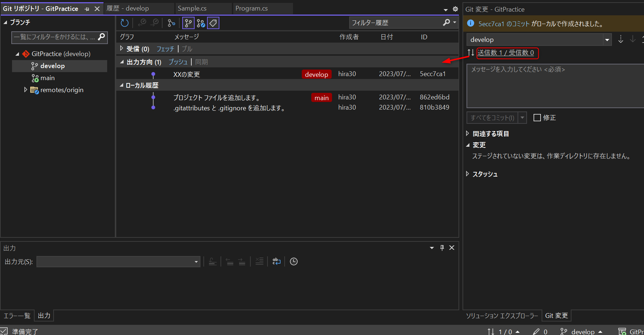Click the プッシュ link in outgoing section

[x=178, y=62]
